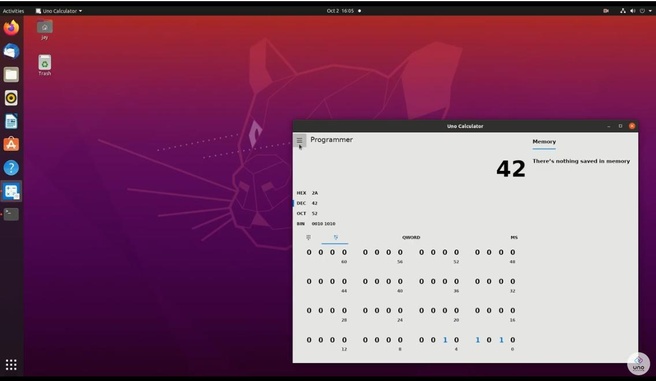Screen dimensions: 656x381
Task: Toggle bit 60 above the 60 label
Action: coord(344,252)
